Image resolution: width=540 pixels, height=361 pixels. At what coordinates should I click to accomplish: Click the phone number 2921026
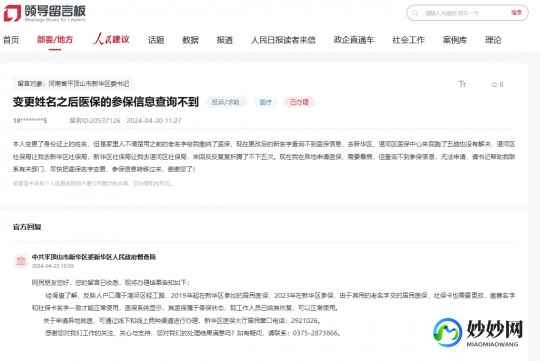pyautogui.click(x=304, y=321)
